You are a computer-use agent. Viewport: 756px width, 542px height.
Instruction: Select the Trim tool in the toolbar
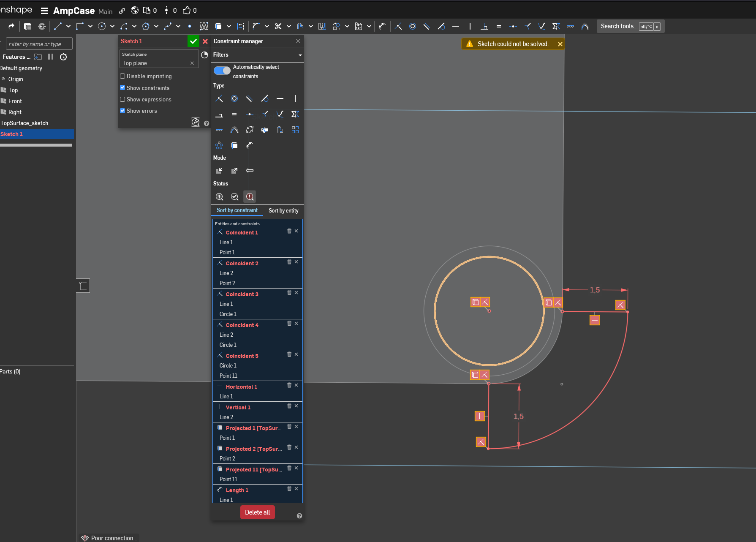point(278,26)
